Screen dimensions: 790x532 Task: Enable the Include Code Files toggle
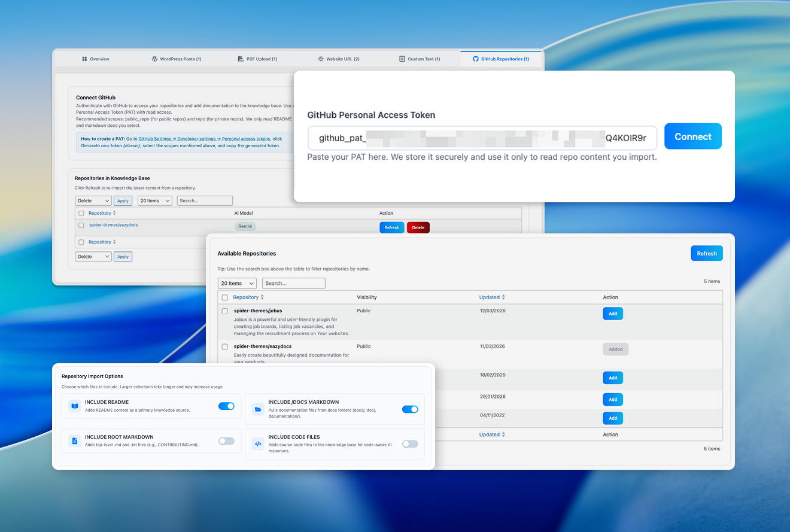[410, 444]
